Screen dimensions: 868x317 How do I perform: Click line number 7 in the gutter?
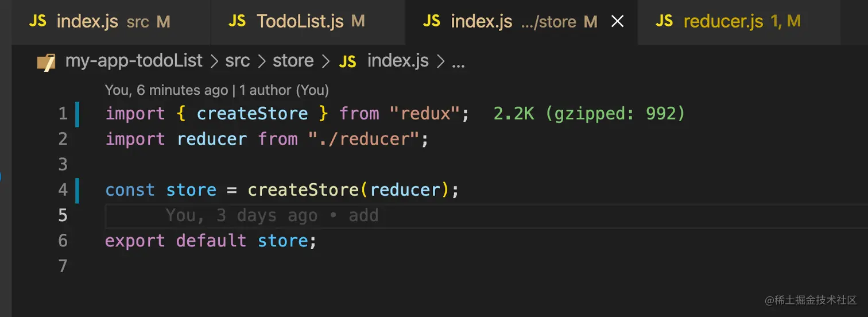[63, 266]
